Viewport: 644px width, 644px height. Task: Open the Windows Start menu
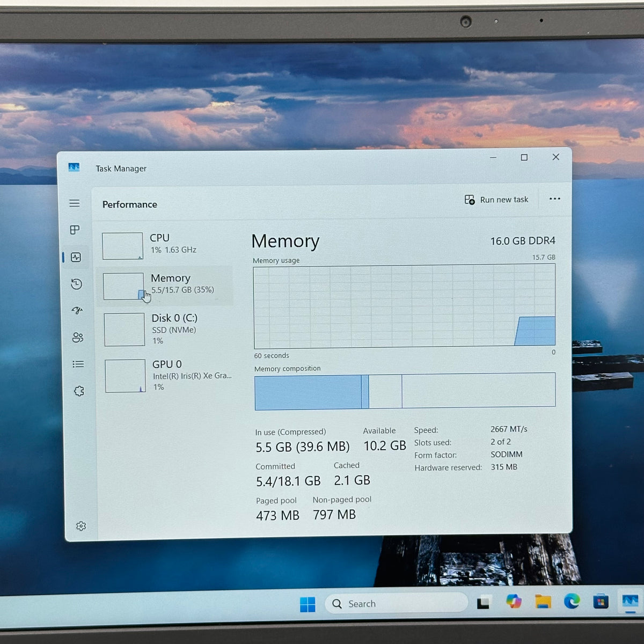tap(308, 604)
